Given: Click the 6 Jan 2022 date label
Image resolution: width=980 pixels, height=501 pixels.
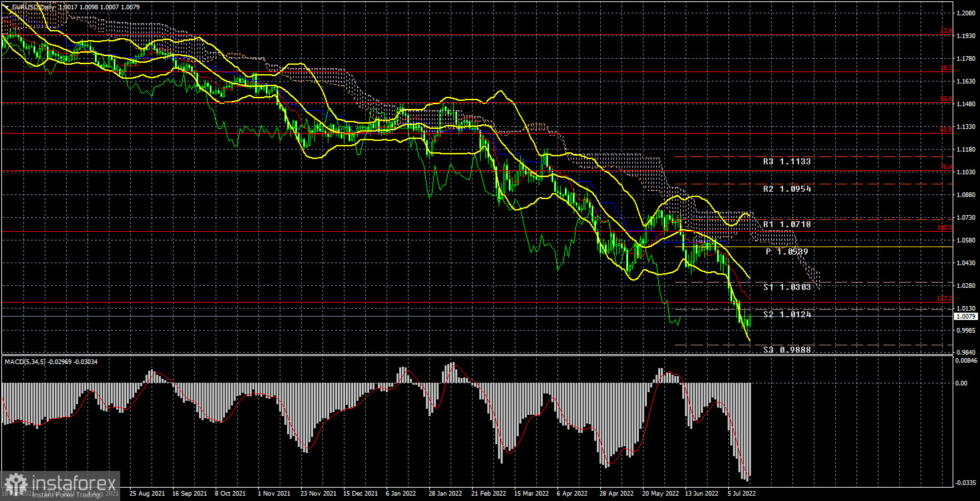Looking at the screenshot, I should click(x=403, y=494).
